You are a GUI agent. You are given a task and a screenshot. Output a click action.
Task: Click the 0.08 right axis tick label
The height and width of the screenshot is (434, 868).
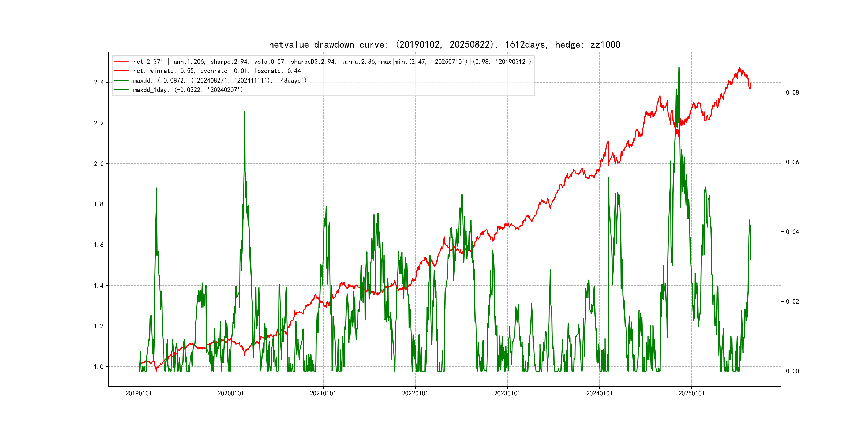point(792,93)
